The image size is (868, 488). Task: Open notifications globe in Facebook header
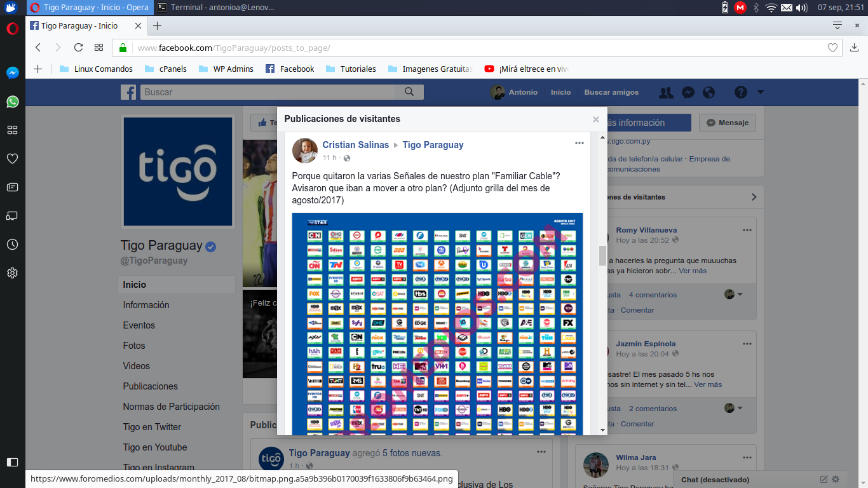click(x=709, y=92)
